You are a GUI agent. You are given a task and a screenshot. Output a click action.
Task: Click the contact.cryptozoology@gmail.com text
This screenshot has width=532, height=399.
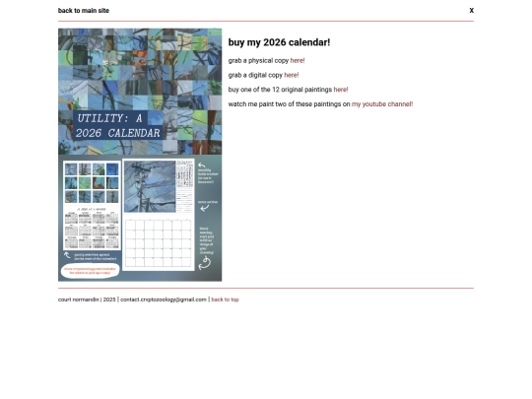point(164,299)
